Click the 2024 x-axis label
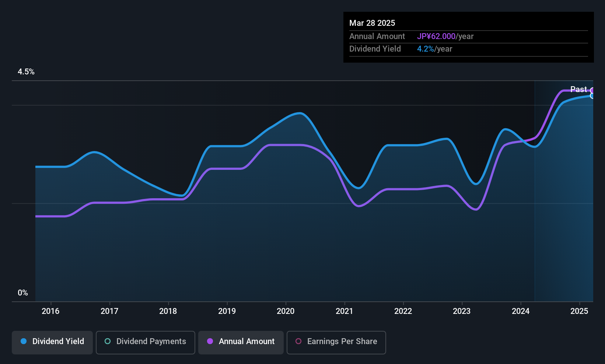Image resolution: width=605 pixels, height=364 pixels. click(x=521, y=311)
